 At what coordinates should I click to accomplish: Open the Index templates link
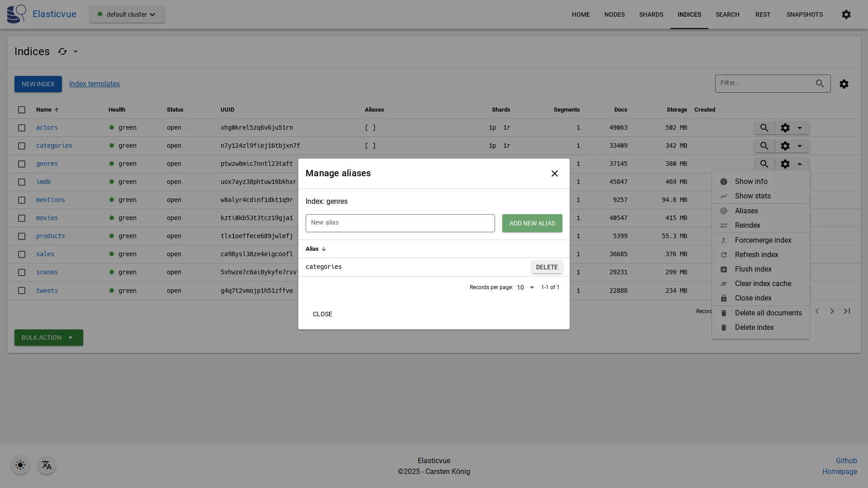pyautogui.click(x=94, y=84)
